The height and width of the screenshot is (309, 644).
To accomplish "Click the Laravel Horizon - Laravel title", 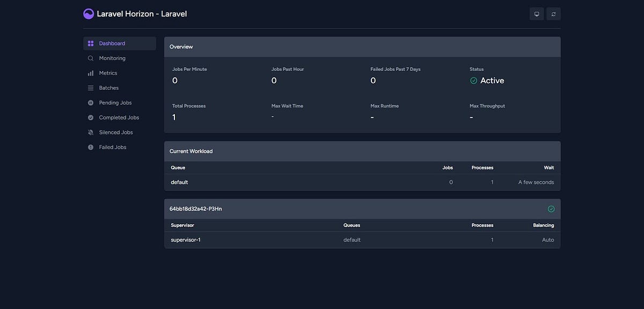I will (x=141, y=13).
